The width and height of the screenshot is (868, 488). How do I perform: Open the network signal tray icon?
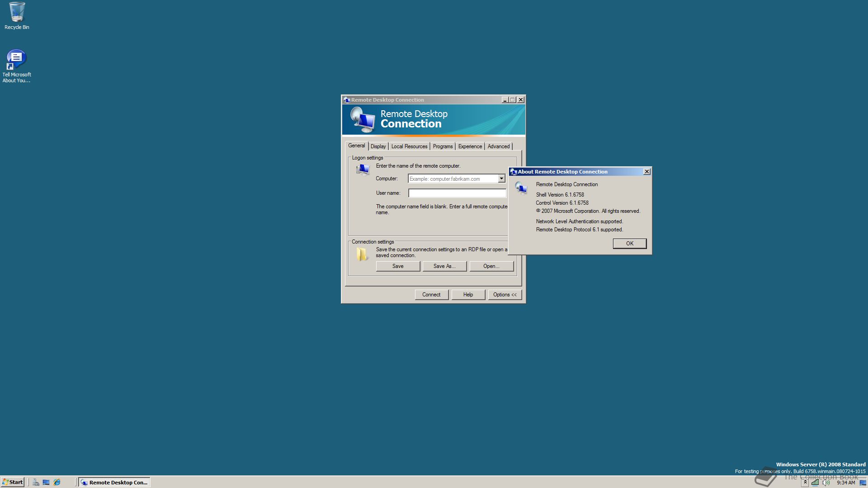pyautogui.click(x=815, y=482)
